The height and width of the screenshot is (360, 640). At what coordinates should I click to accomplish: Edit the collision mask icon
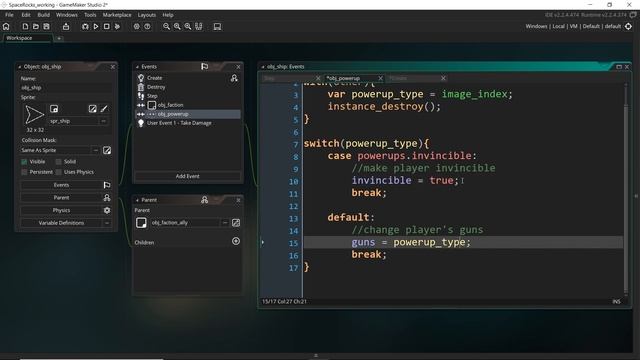[x=107, y=150]
